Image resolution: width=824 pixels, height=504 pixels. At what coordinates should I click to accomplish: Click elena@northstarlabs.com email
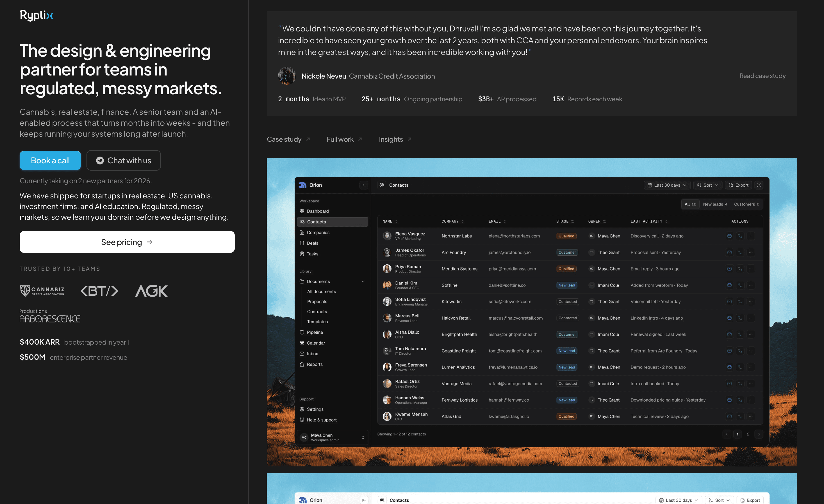(514, 236)
